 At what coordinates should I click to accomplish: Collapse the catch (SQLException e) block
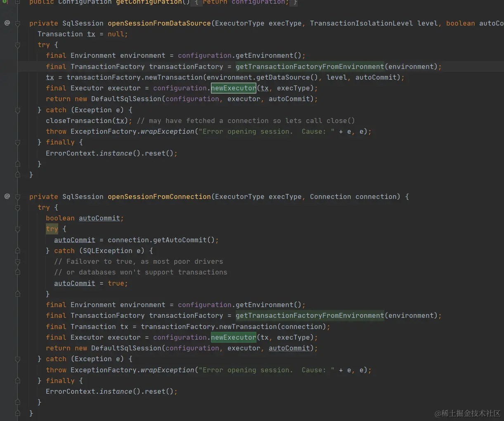point(18,251)
